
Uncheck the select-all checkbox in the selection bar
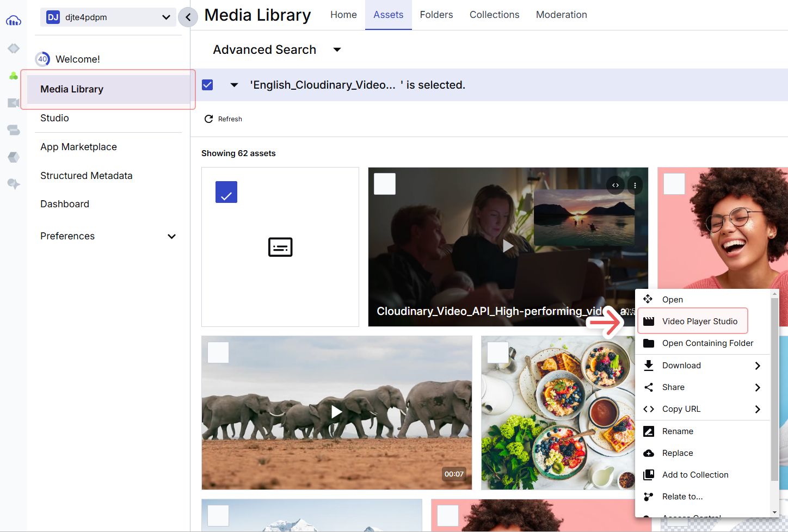tap(207, 85)
